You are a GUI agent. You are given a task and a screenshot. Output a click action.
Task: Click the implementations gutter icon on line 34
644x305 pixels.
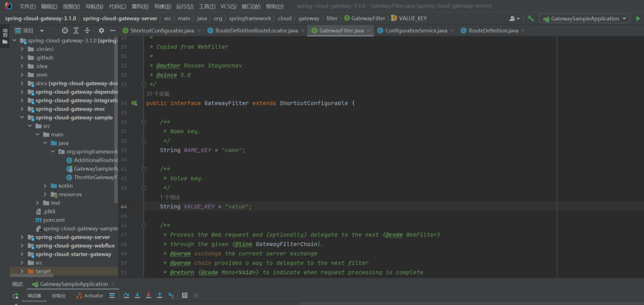[x=135, y=104]
